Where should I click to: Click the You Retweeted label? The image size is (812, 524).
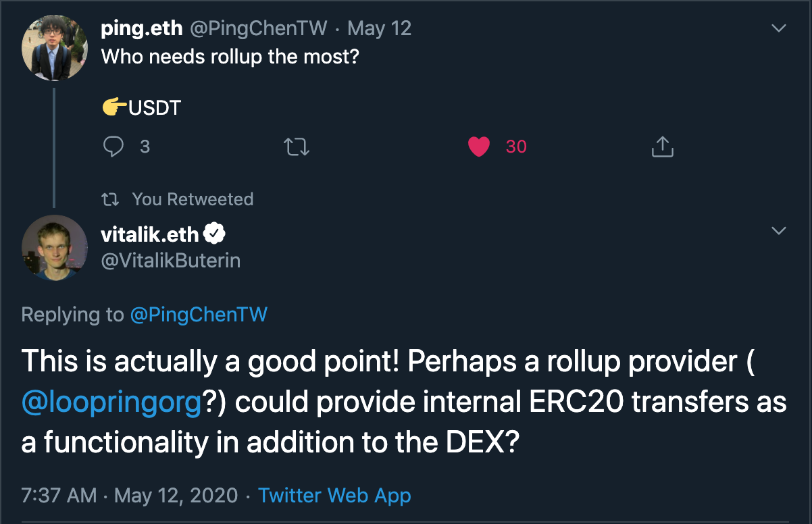pos(193,199)
